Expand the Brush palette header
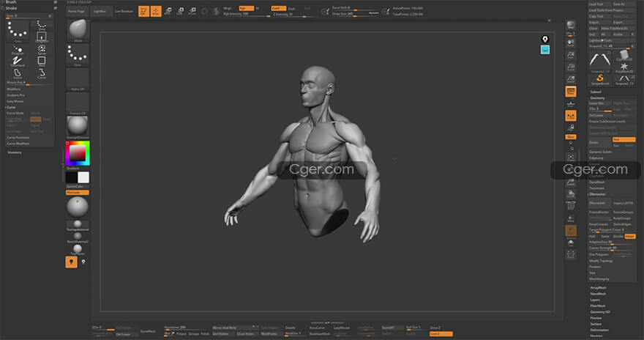Screen dimensions: 644x340 [x=11, y=2]
